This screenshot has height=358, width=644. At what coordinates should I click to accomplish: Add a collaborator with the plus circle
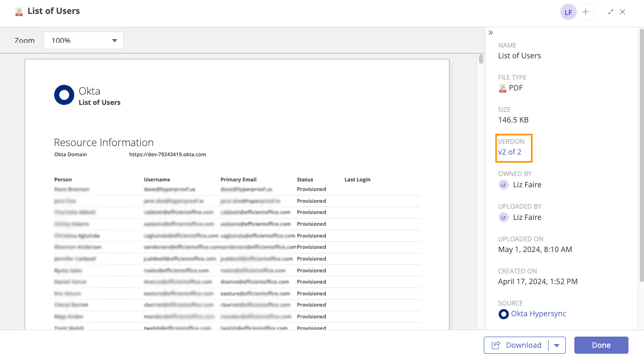point(586,12)
